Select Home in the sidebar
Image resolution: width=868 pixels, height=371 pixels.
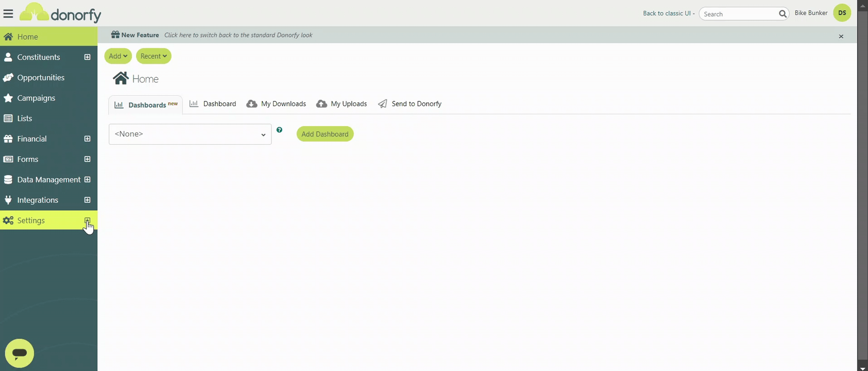pos(48,37)
